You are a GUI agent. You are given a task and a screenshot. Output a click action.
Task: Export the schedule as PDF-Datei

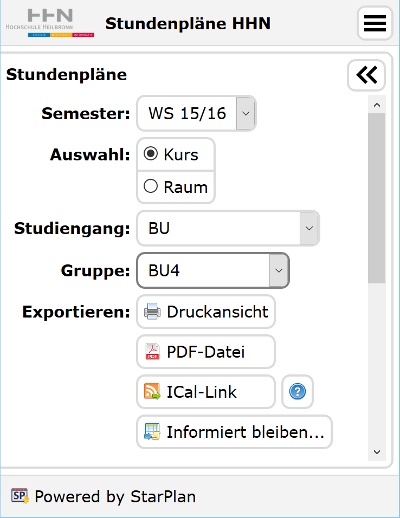pos(206,352)
